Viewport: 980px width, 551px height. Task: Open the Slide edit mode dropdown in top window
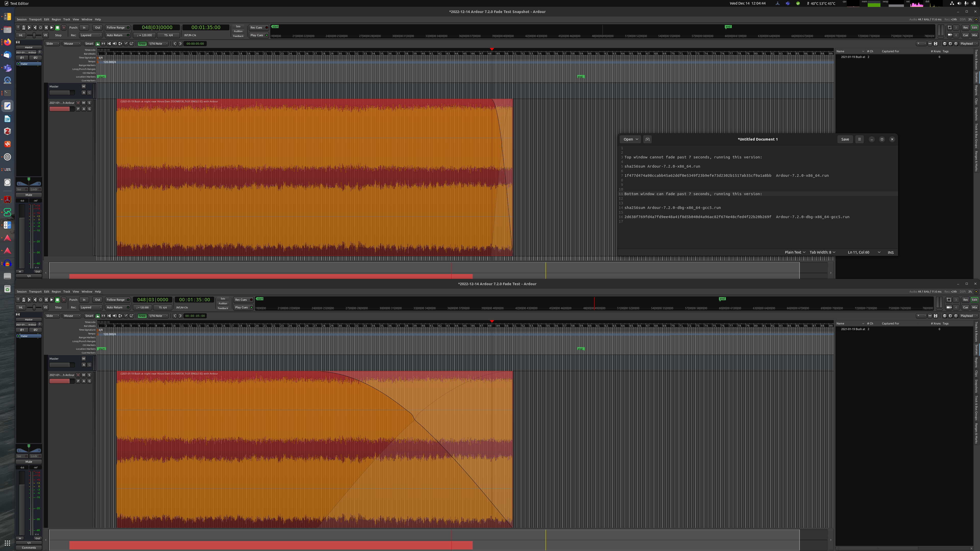point(53,44)
